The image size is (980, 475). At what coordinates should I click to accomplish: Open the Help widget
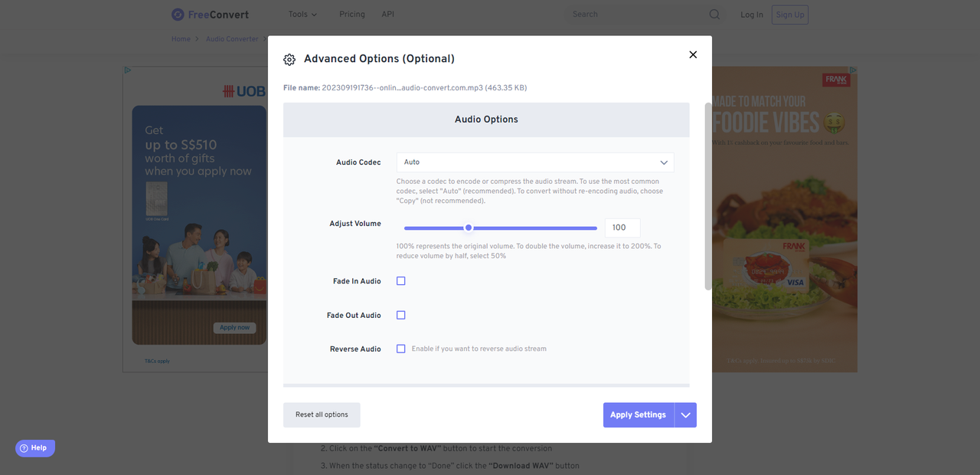pos(35,448)
